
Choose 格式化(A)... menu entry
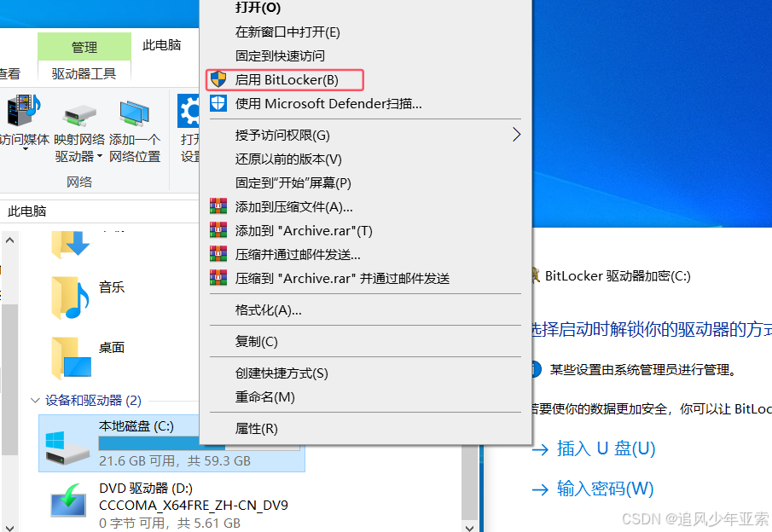tap(269, 310)
